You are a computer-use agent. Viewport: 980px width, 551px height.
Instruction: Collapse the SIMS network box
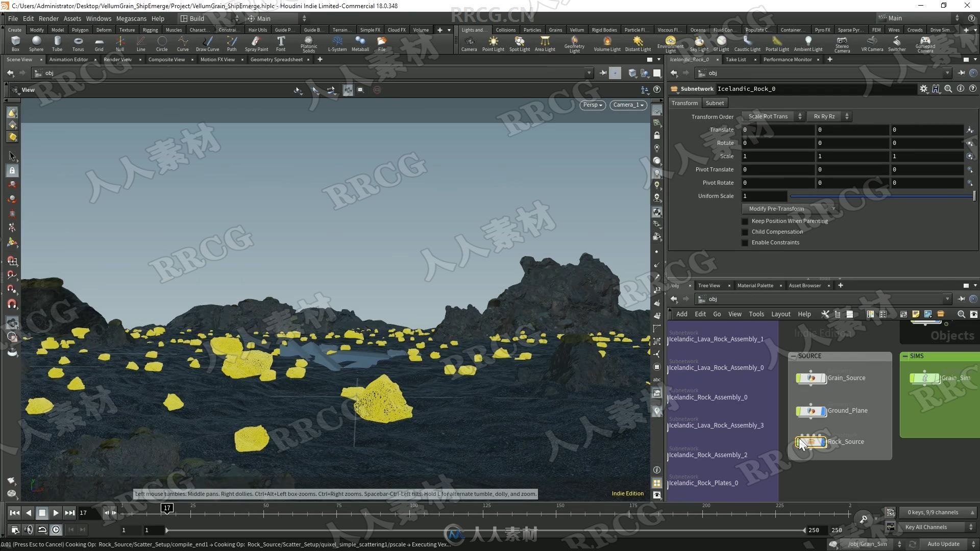click(x=905, y=356)
